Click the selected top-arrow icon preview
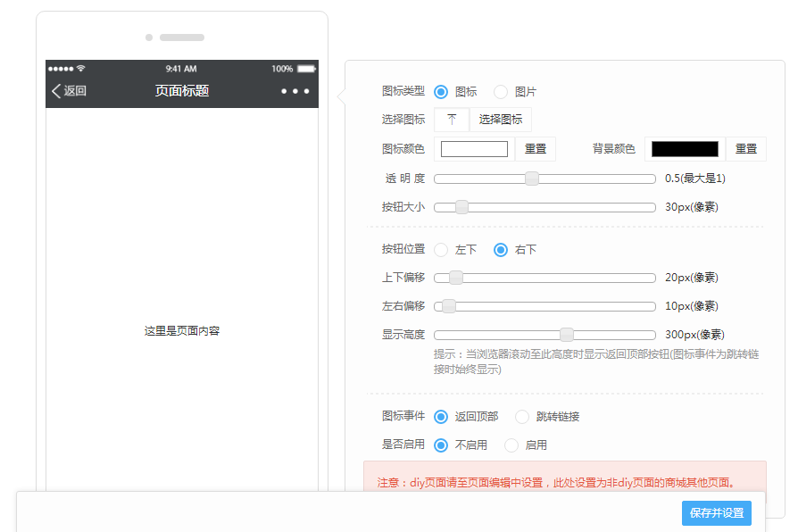 pos(452,120)
